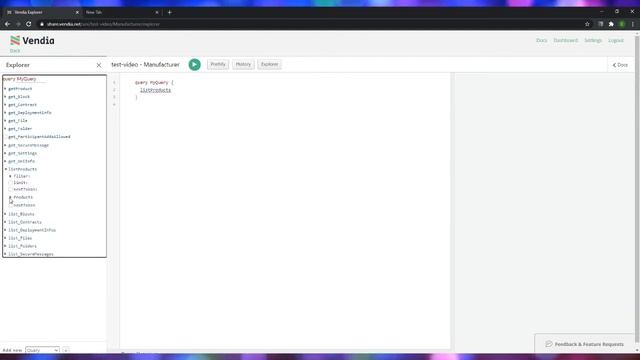
Task: Expand the list_Folders field
Action: click(5, 246)
